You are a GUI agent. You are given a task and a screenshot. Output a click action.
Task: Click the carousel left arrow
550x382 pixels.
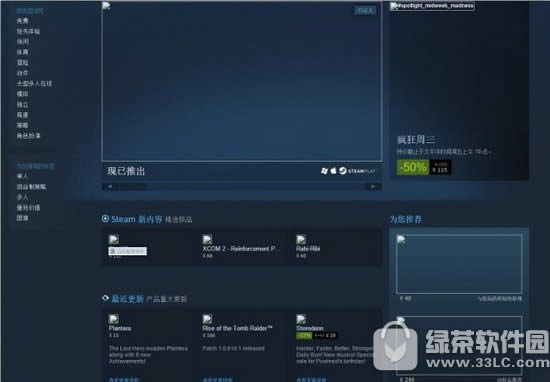click(x=110, y=187)
